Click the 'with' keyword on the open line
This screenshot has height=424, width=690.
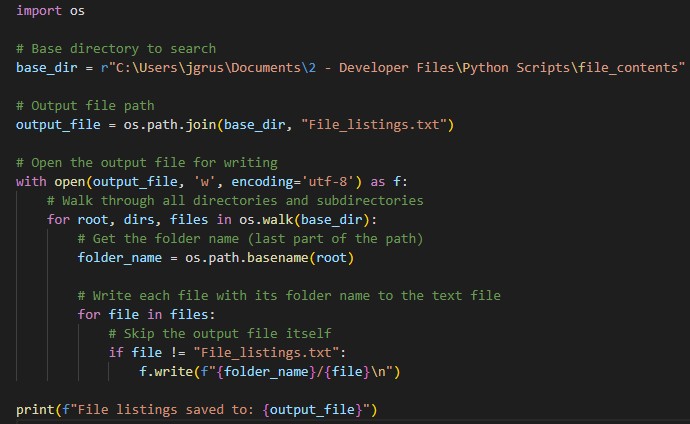[x=31, y=182]
